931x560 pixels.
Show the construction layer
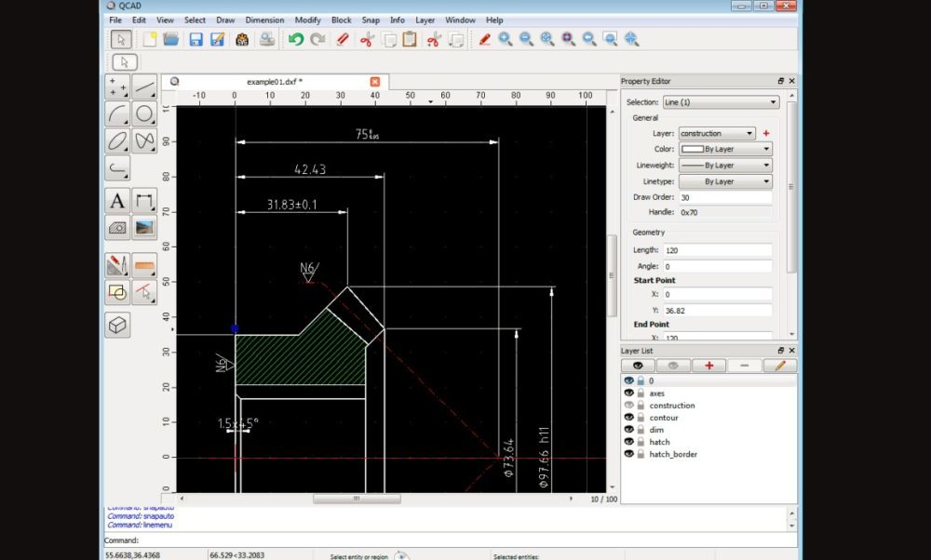[x=628, y=406]
